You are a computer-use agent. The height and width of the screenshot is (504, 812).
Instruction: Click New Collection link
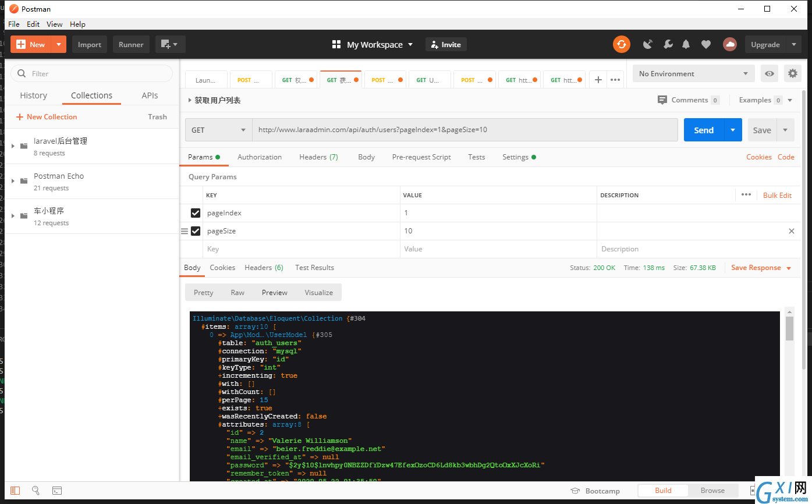click(47, 117)
